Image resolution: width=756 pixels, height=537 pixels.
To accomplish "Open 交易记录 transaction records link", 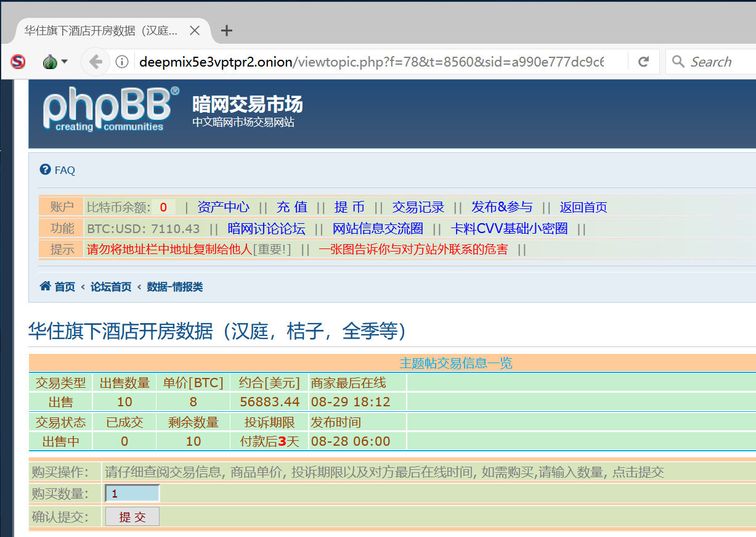I will coord(418,207).
